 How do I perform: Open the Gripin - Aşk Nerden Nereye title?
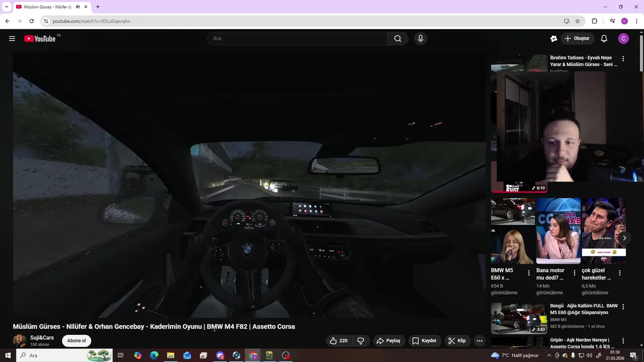(x=582, y=343)
